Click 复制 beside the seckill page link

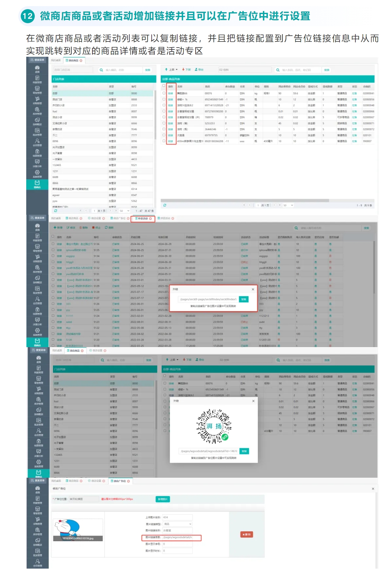[244, 299]
